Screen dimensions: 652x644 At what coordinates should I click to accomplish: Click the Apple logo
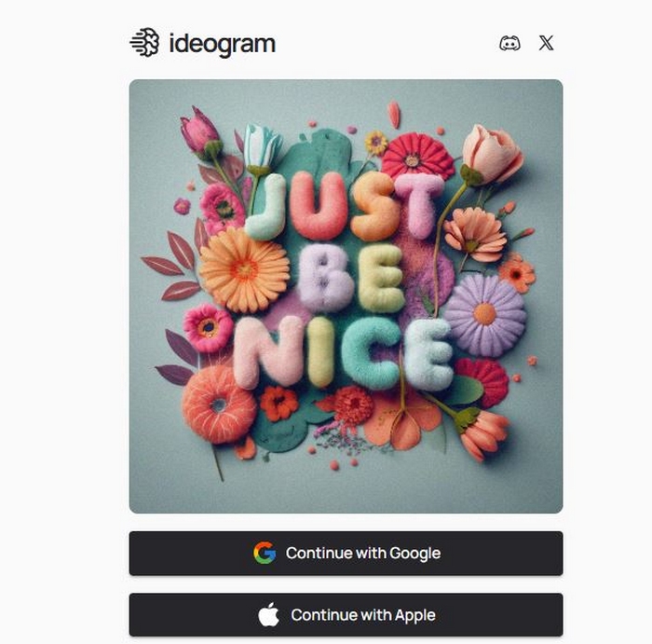(x=268, y=614)
